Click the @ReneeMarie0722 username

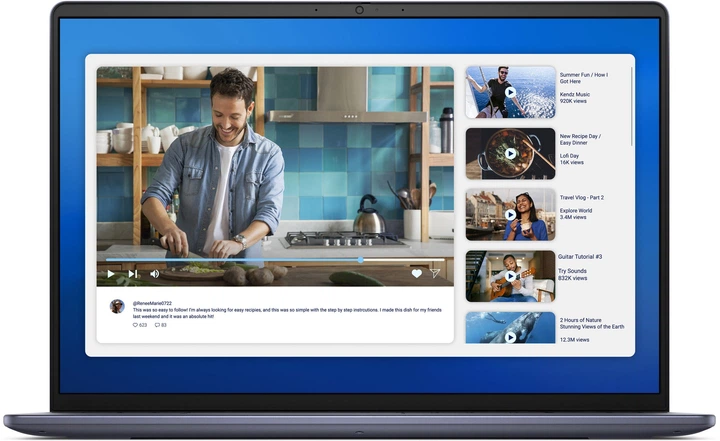[152, 303]
